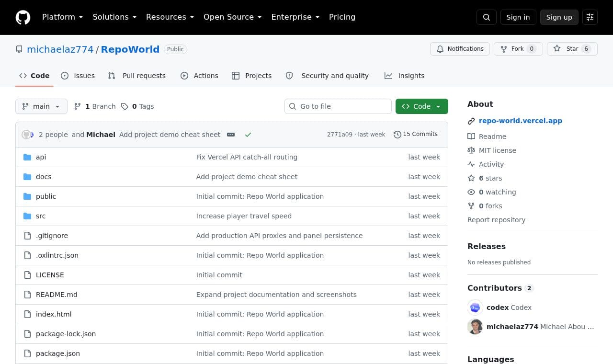Expand the Enterprise menu

click(x=295, y=17)
